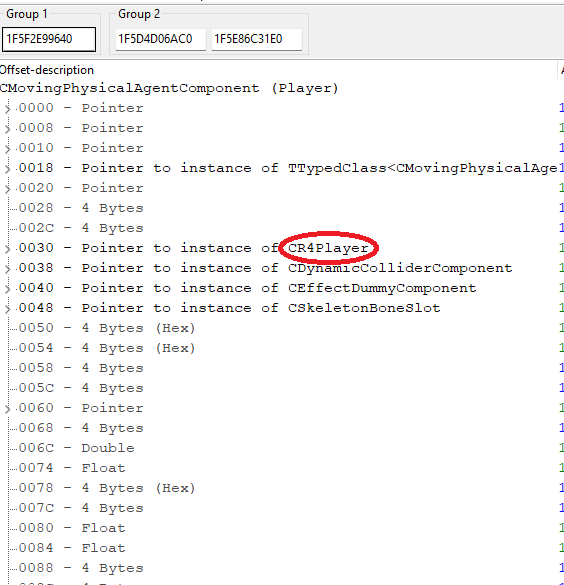Select row 0040 Pointer to CEffectDummyComponent
This screenshot has height=585, width=564.
247,288
